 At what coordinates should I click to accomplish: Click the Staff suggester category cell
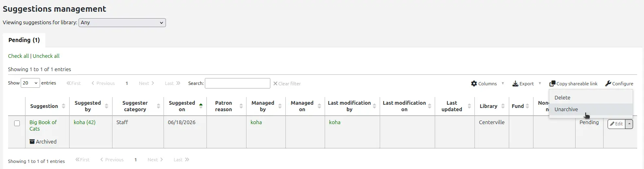138,132
